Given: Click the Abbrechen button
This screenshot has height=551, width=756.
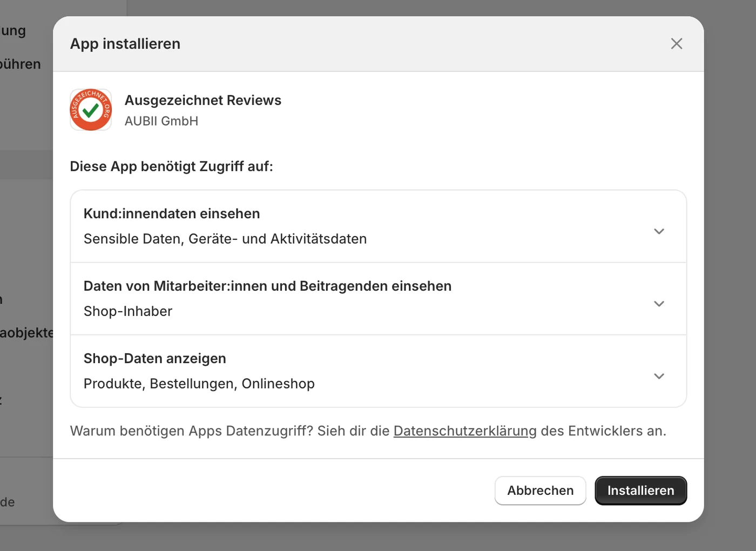Looking at the screenshot, I should 540,490.
